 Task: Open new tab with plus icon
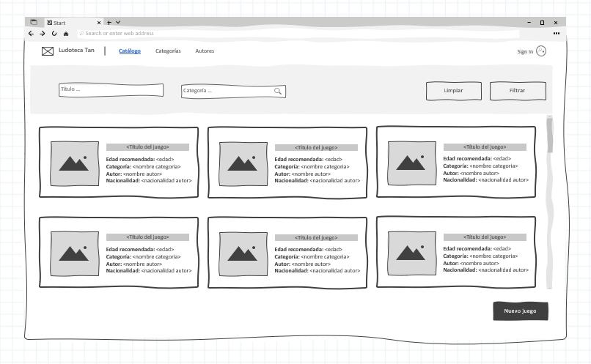(109, 23)
